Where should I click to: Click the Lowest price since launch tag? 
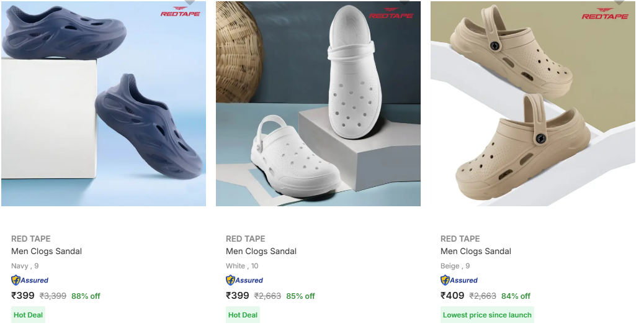point(487,315)
